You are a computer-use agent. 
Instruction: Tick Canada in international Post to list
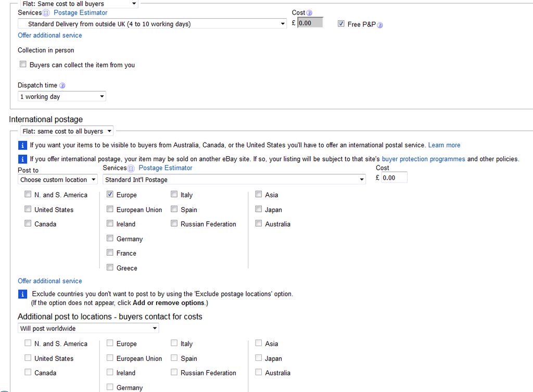coord(28,223)
